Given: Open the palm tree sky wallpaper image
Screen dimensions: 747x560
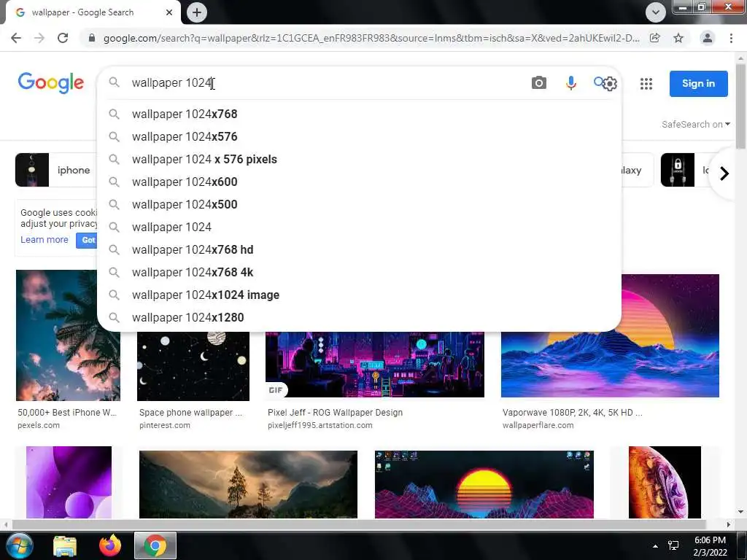Looking at the screenshot, I should pyautogui.click(x=68, y=335).
